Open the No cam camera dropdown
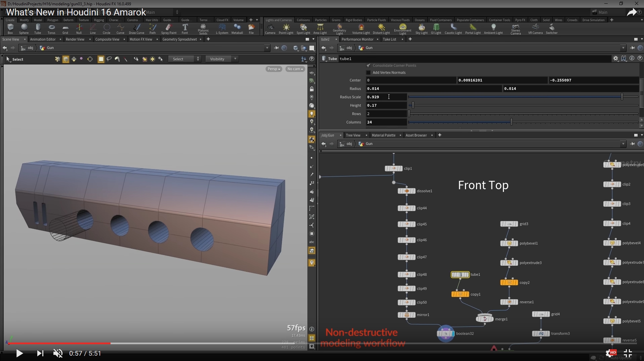 pyautogui.click(x=295, y=69)
